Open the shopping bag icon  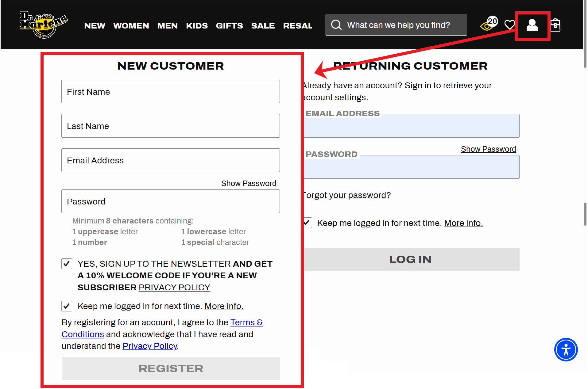(x=556, y=25)
